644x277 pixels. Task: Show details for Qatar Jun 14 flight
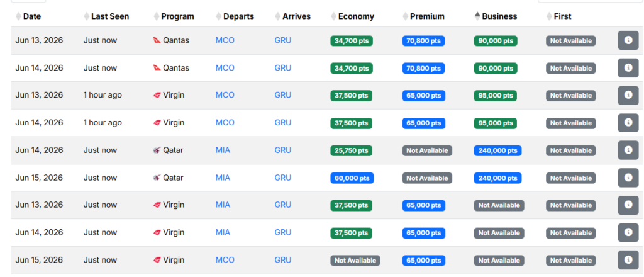pyautogui.click(x=628, y=150)
